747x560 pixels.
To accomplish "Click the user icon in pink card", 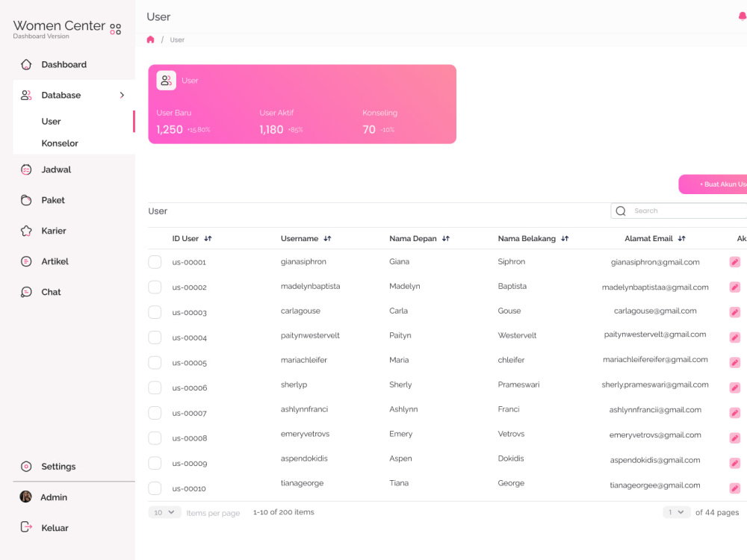I will click(x=167, y=81).
